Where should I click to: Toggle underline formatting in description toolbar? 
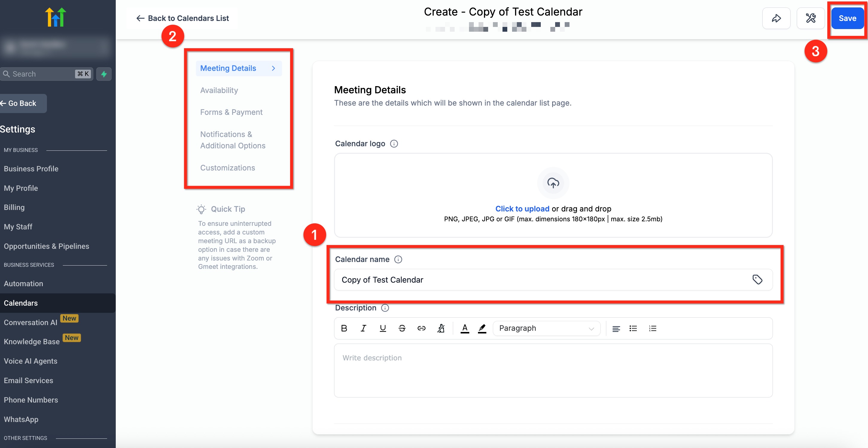click(x=383, y=328)
